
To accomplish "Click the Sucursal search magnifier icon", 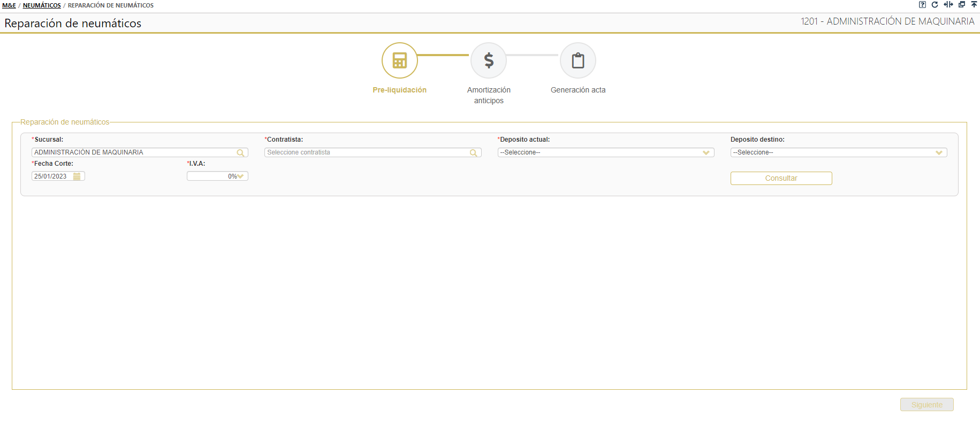I will point(241,153).
